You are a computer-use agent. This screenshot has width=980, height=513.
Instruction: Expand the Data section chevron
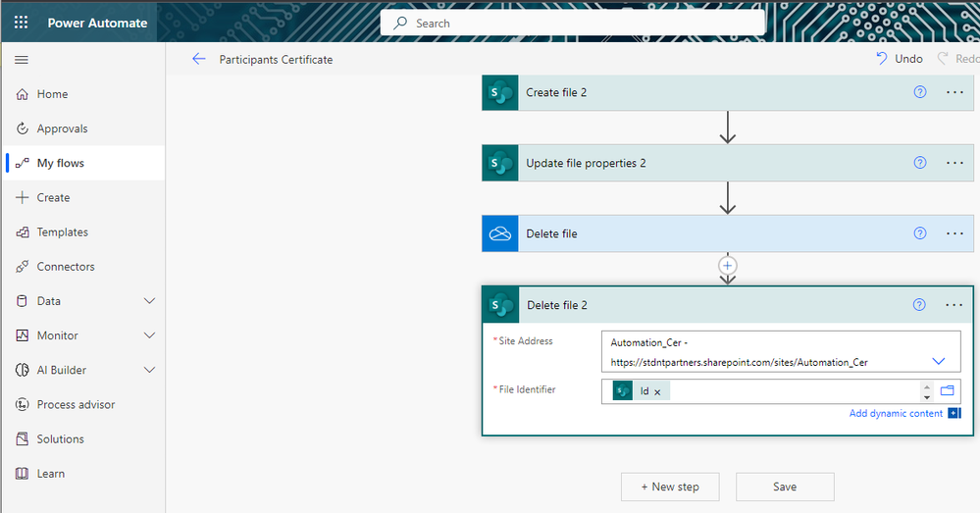point(149,301)
